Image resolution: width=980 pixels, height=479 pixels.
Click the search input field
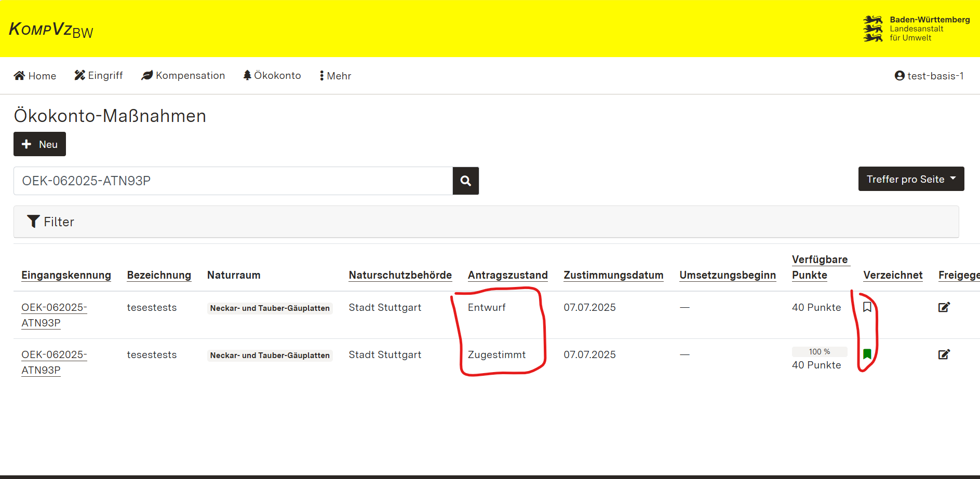coord(233,181)
